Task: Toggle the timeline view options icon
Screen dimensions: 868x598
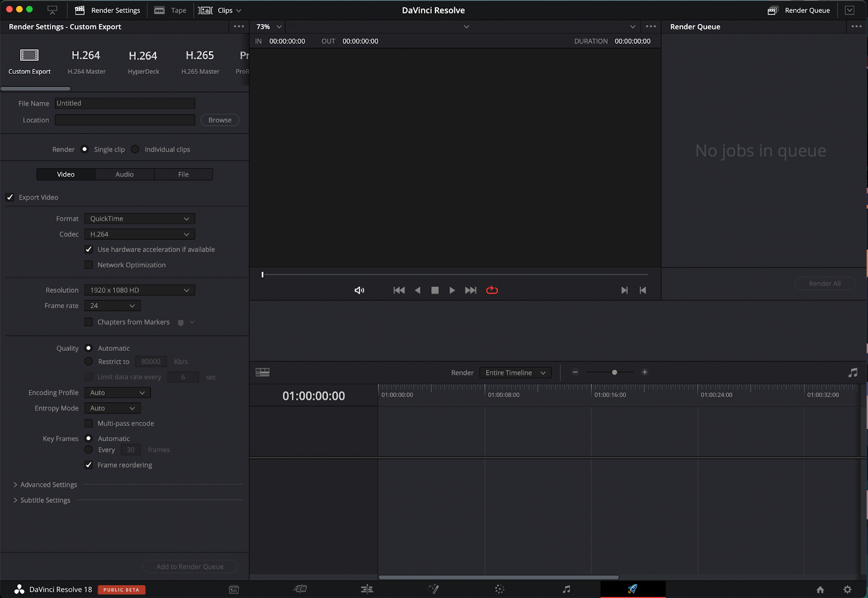Action: (263, 372)
